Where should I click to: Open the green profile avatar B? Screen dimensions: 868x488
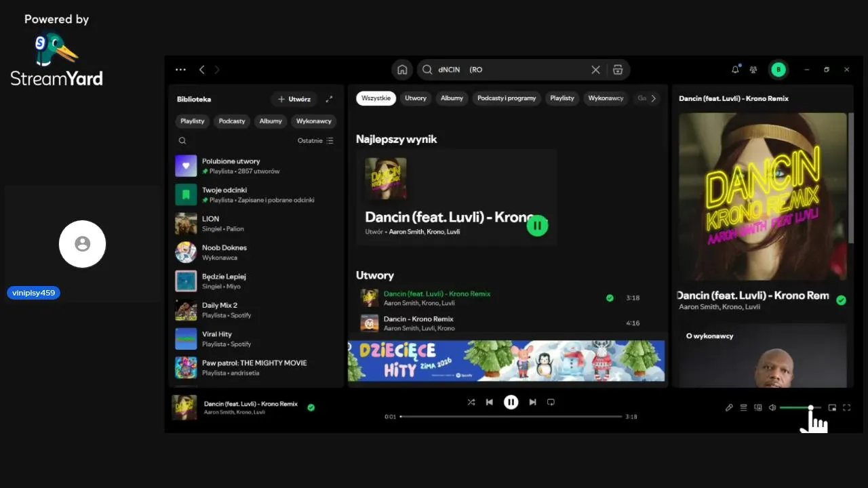[x=778, y=69]
